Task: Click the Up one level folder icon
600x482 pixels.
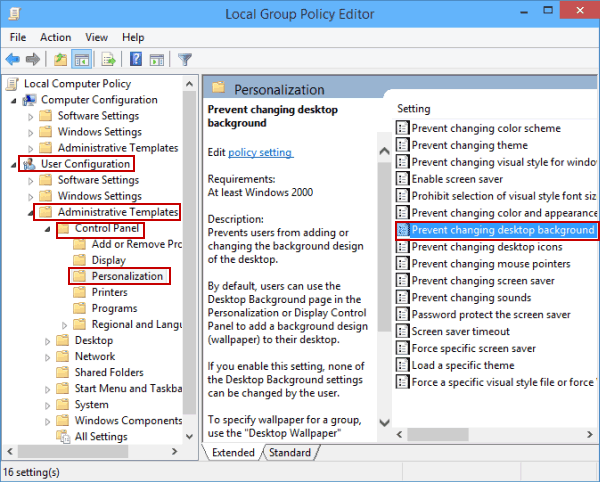Action: (60, 59)
